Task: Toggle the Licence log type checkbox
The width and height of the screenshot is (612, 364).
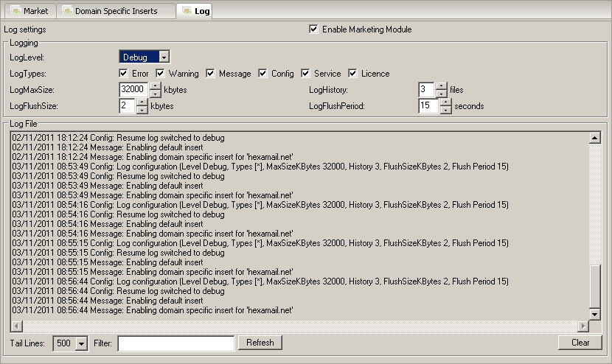Action: pos(353,74)
